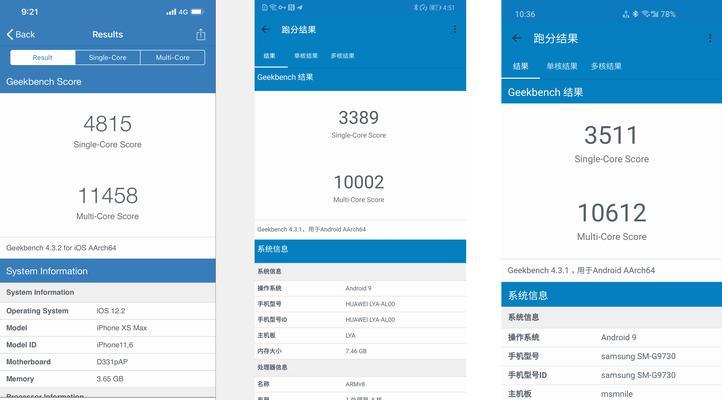
Task: Tap 'D331pAP' motherboard value
Action: [x=112, y=362]
